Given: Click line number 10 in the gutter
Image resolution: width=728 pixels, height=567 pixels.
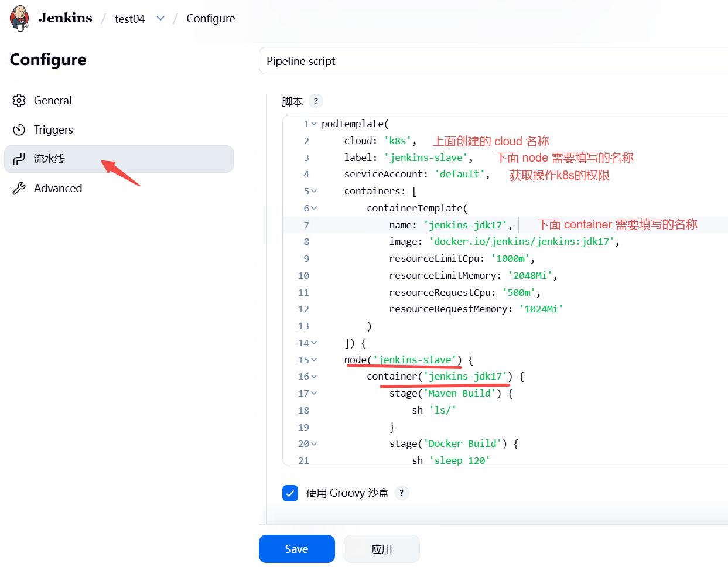Looking at the screenshot, I should (303, 276).
